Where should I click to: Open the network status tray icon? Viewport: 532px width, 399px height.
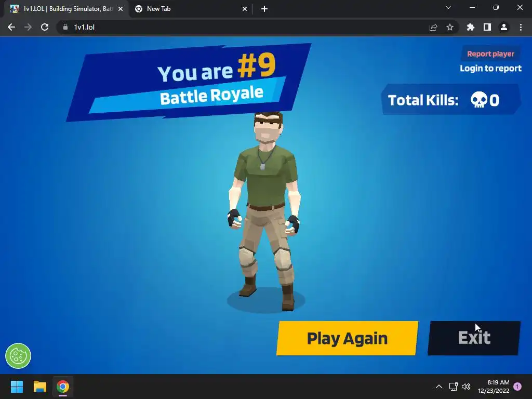pyautogui.click(x=453, y=387)
